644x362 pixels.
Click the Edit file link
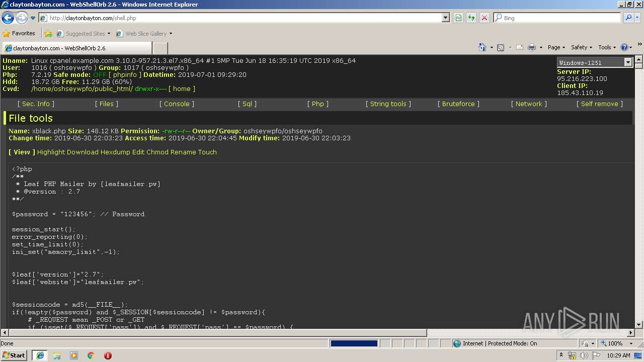point(138,152)
